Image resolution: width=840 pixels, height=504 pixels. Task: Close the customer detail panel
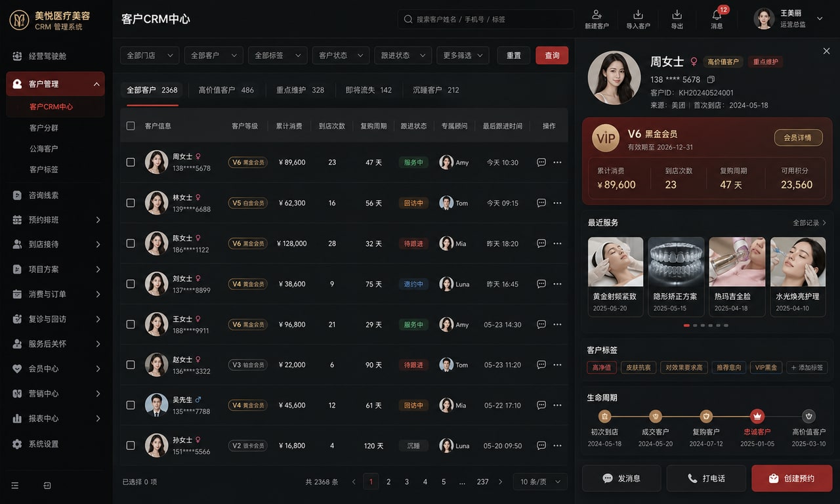pos(826,51)
